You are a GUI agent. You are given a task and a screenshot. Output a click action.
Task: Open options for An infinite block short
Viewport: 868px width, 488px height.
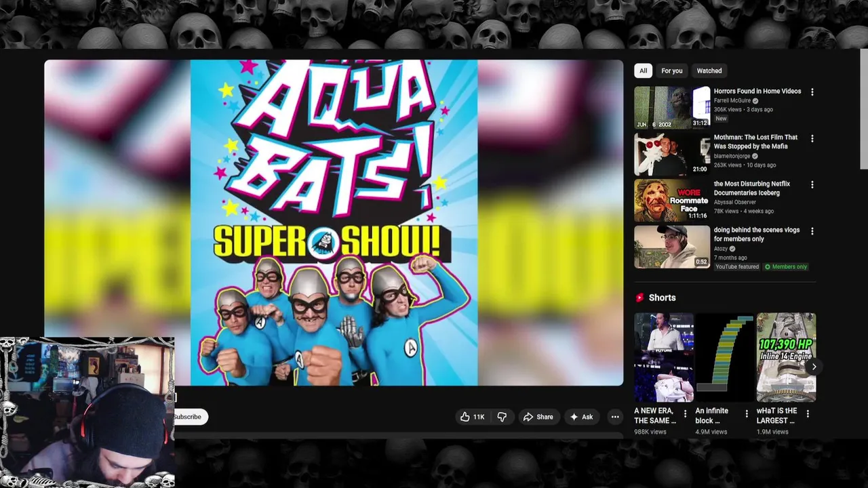tap(746, 413)
